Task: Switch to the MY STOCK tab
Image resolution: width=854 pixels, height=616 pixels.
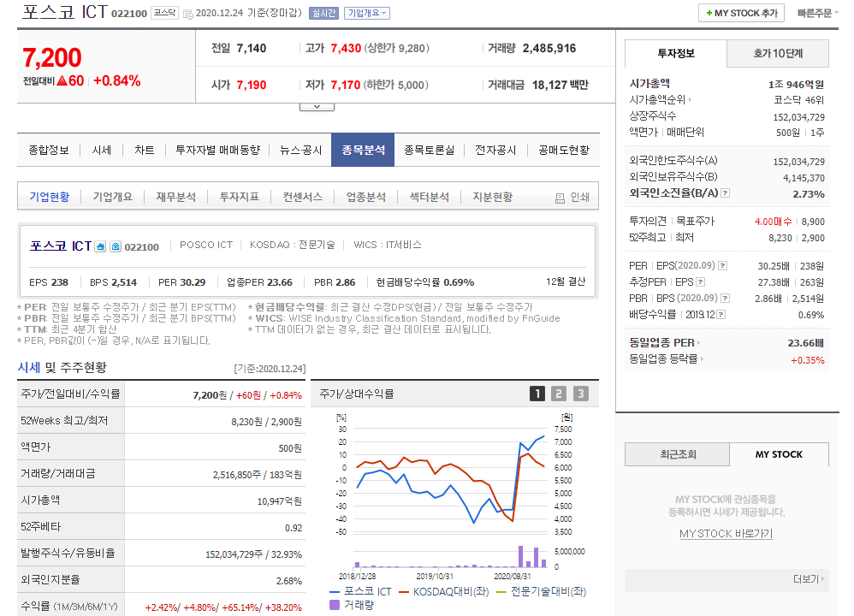Action: (779, 454)
